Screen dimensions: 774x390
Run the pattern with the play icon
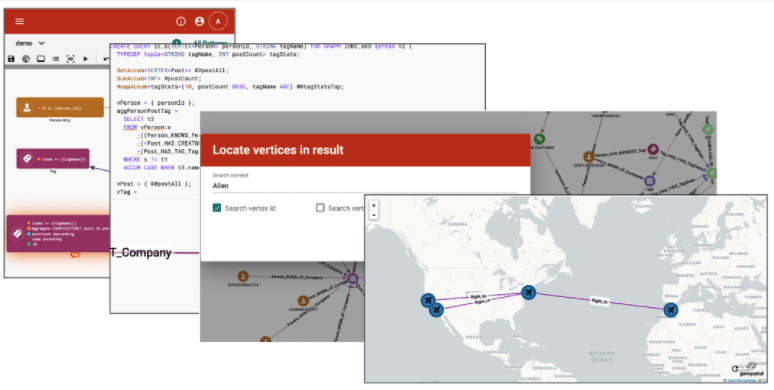tap(85, 59)
